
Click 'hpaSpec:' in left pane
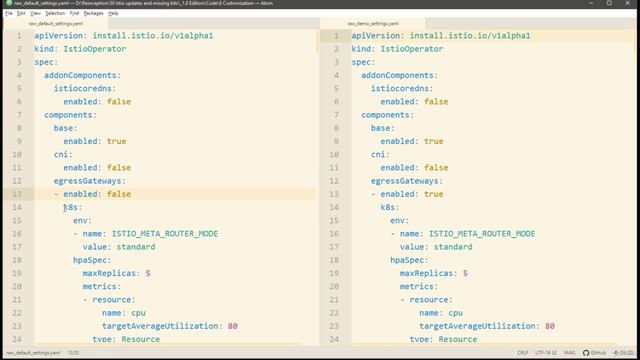click(92, 260)
